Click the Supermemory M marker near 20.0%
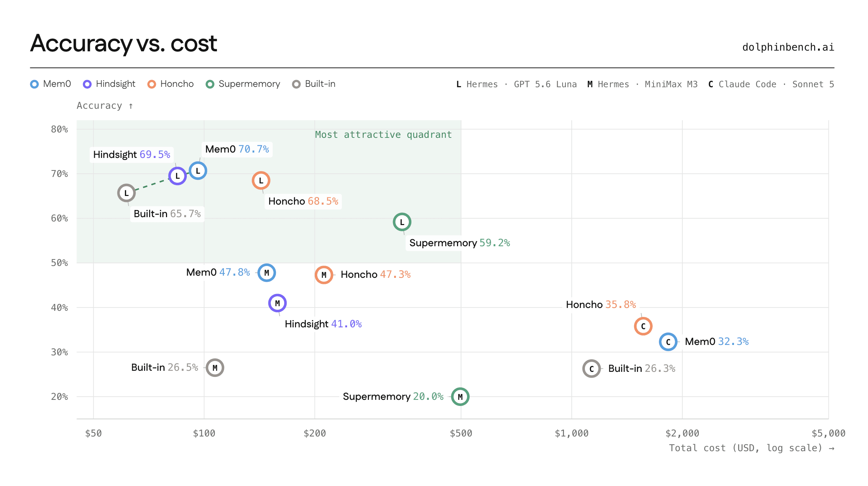The image size is (868, 486). 460,397
